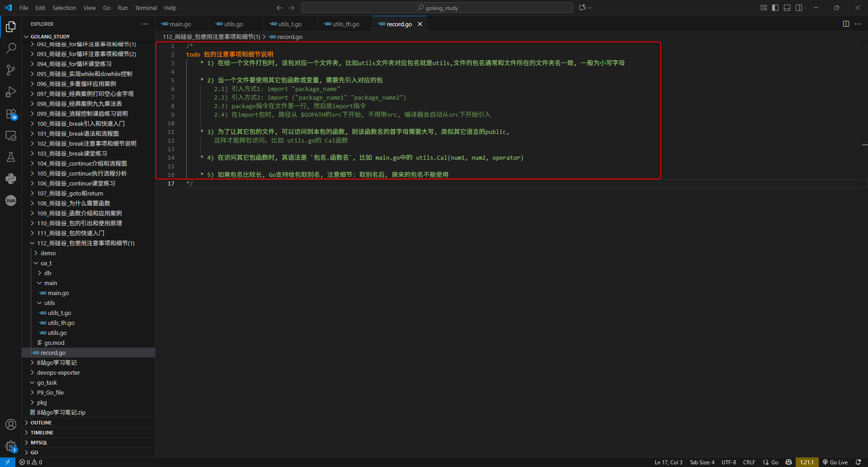
Task: Open Explorer Views and More Actions menu
Action: coord(145,24)
